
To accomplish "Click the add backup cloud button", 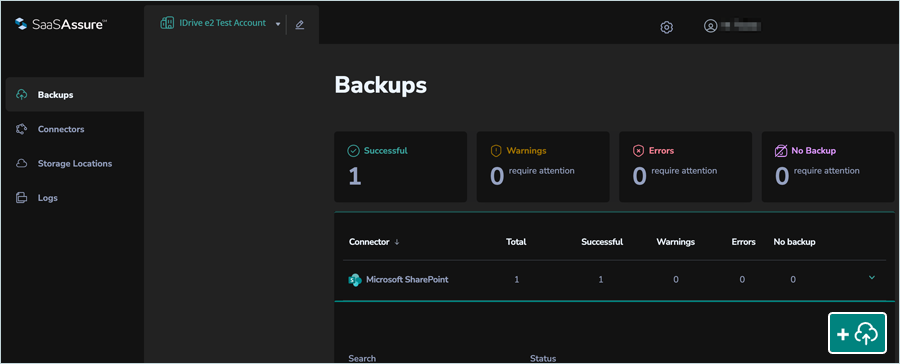I will point(857,333).
